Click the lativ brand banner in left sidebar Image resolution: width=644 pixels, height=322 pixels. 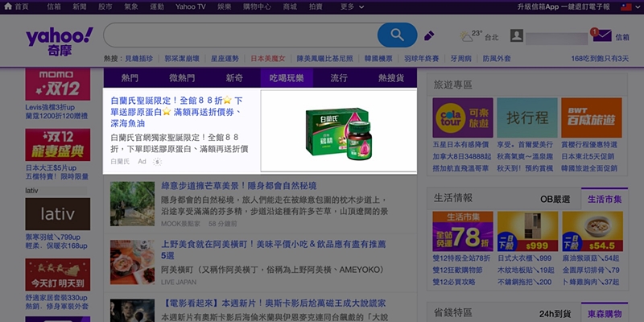(57, 214)
